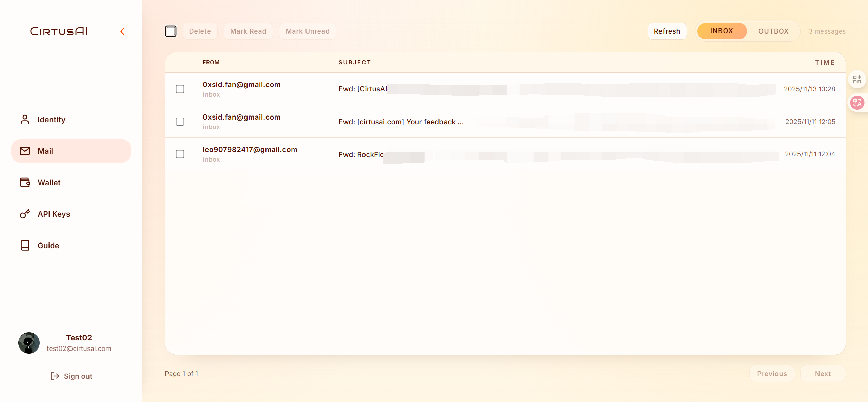Toggle the select-all messages checkbox
Viewport: 868px width, 402px height.
(171, 31)
